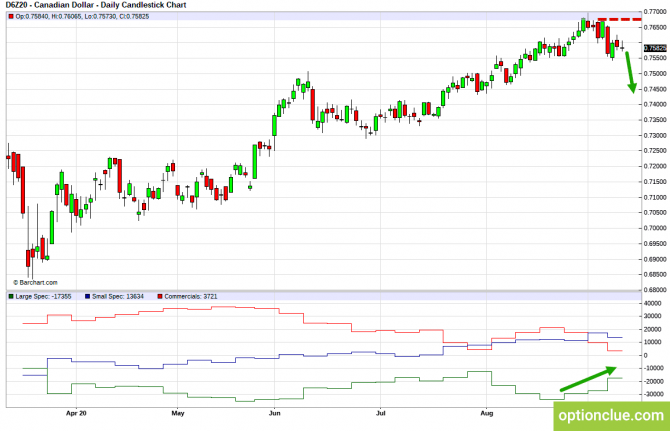The image size is (670, 431).
Task: Click the 0.75000 price axis label
Action: tap(655, 73)
